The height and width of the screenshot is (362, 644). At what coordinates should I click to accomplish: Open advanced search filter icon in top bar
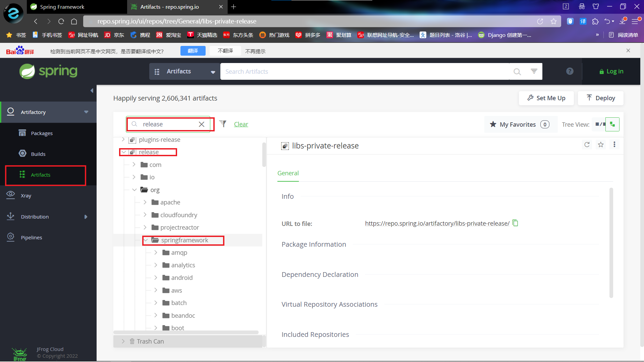tap(534, 71)
